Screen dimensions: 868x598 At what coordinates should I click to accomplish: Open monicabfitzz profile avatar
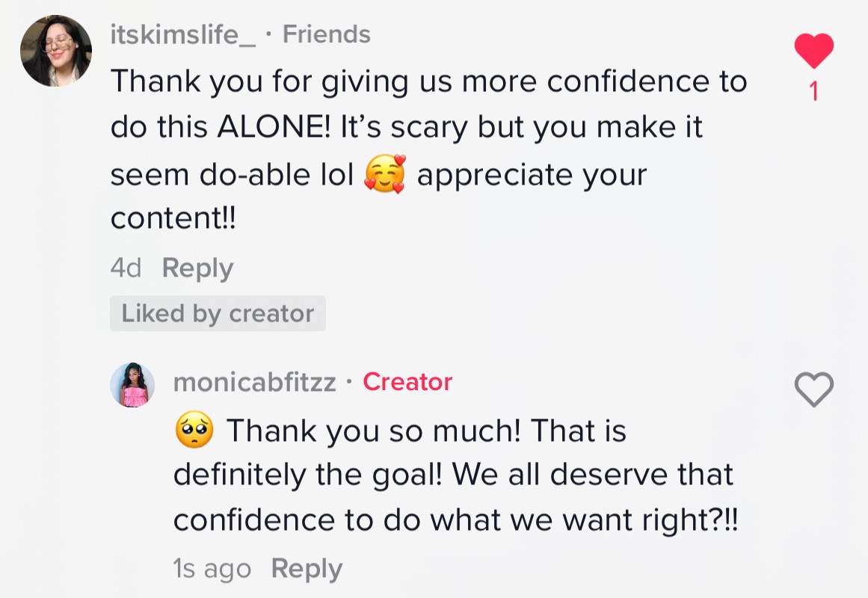pos(132,385)
